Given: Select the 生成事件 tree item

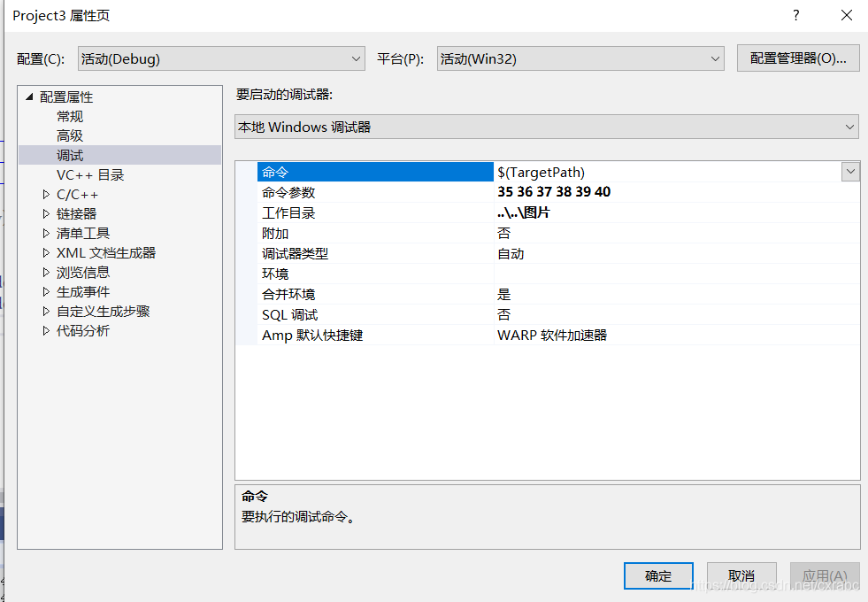Looking at the screenshot, I should pyautogui.click(x=82, y=291).
